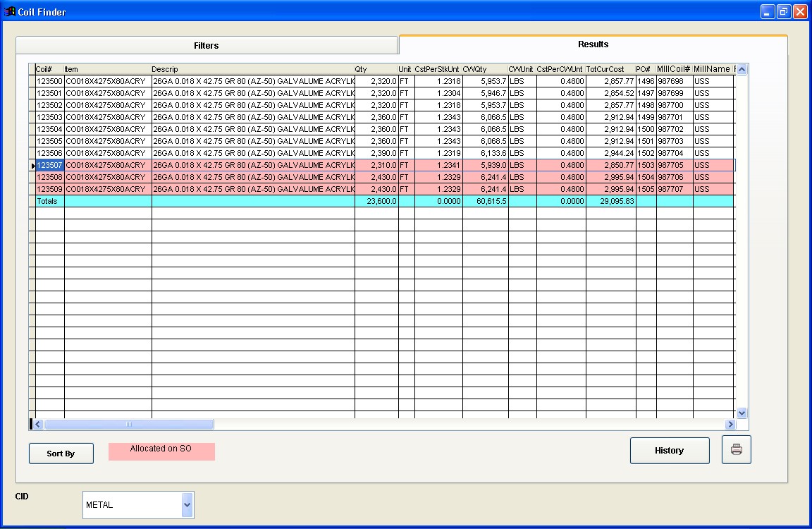Click the printer icon button
812x529 pixels.
736,450
